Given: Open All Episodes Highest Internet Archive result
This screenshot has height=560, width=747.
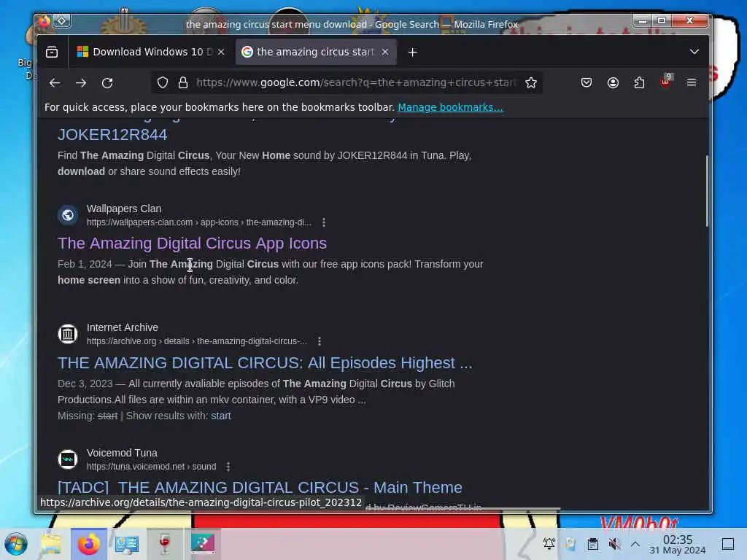Looking at the screenshot, I should pyautogui.click(x=265, y=363).
